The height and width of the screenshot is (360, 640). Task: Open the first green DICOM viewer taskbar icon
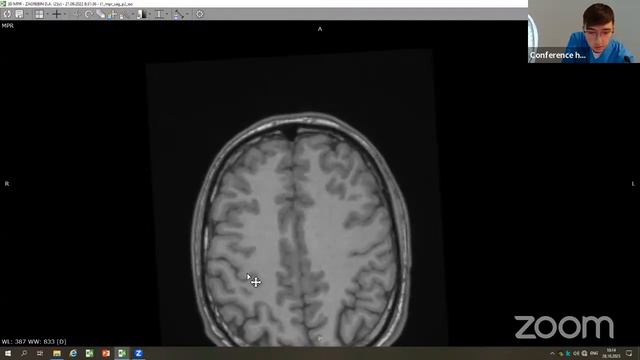click(x=89, y=353)
